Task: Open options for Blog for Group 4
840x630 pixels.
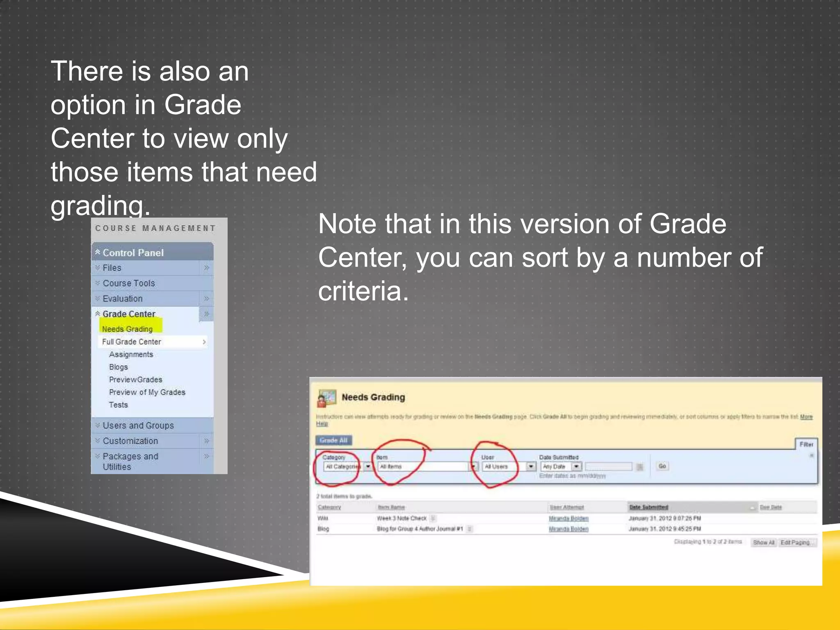Action: pyautogui.click(x=470, y=529)
